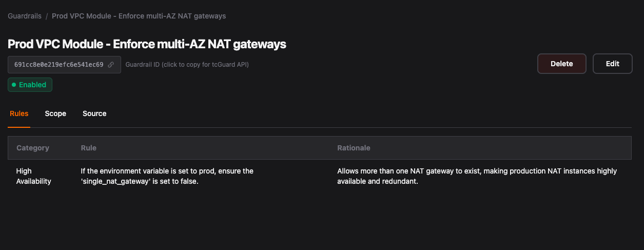
Task: Click the breadcrumb entry for Prod VPC Module
Action: tap(139, 16)
